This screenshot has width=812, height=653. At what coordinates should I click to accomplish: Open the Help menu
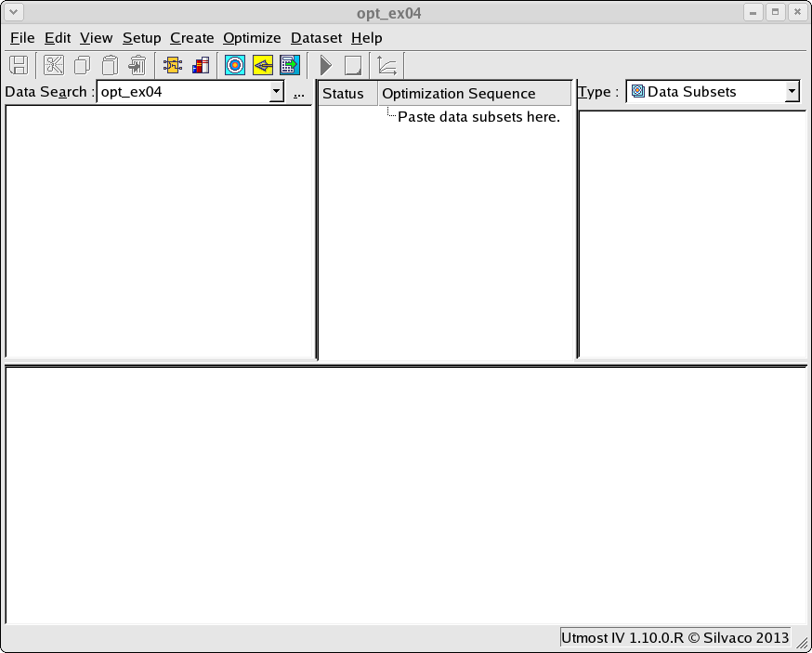pos(367,38)
